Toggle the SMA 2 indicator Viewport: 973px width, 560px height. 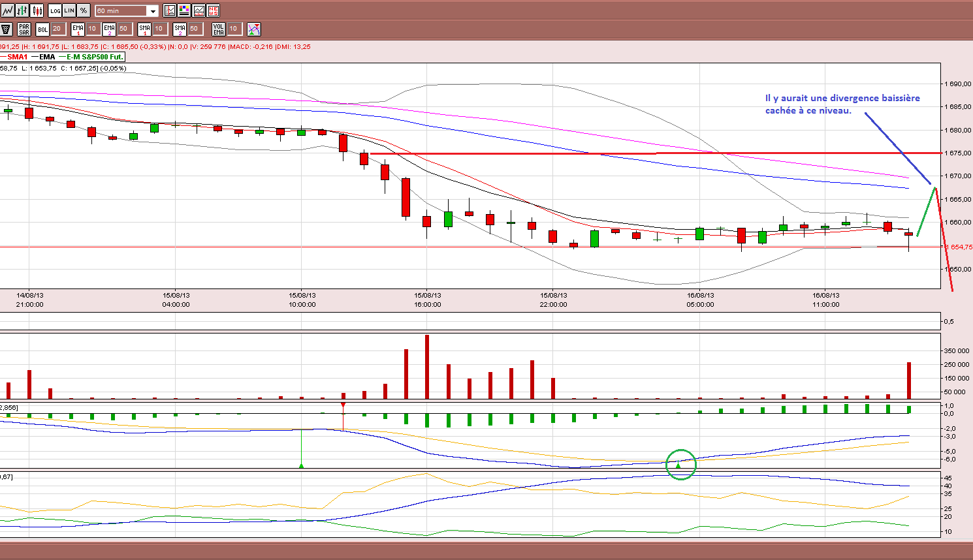click(180, 29)
